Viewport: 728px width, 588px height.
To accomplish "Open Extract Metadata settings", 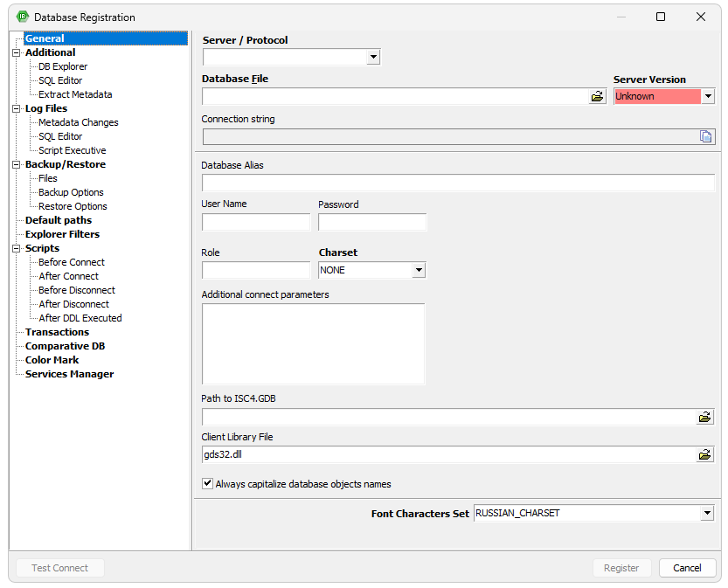I will pos(75,94).
